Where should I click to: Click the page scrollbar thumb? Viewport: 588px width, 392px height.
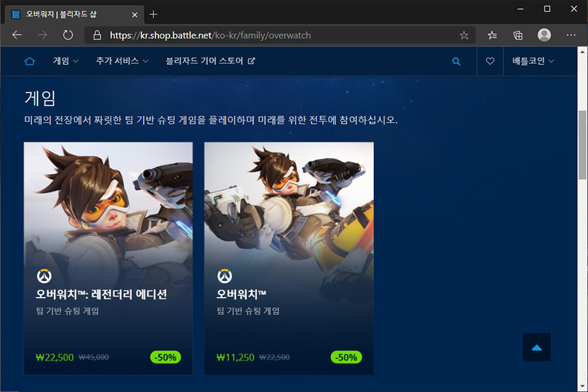[x=583, y=144]
